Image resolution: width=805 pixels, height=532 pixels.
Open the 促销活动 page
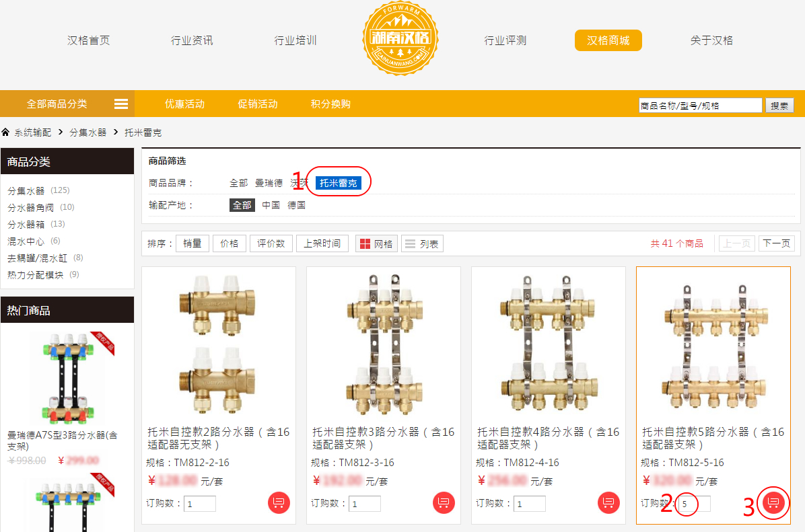click(x=258, y=104)
